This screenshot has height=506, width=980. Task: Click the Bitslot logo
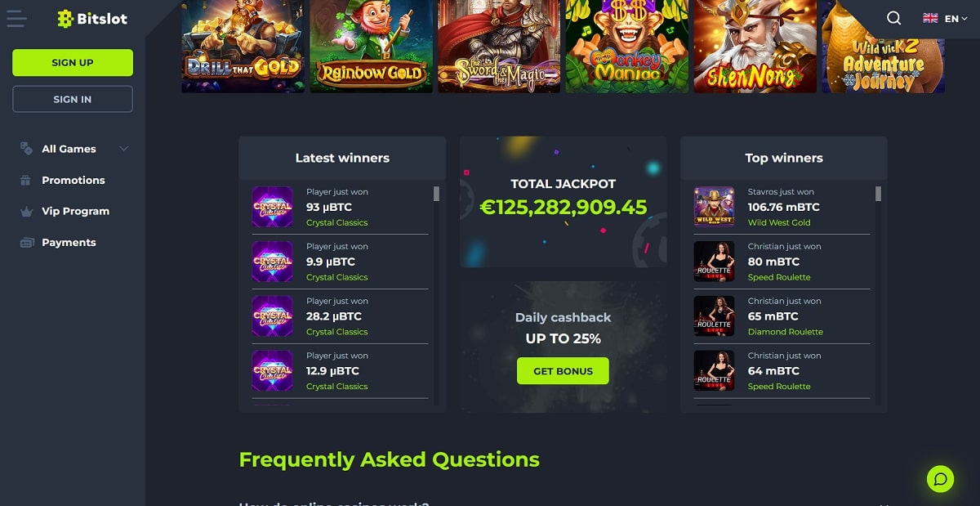(92, 18)
